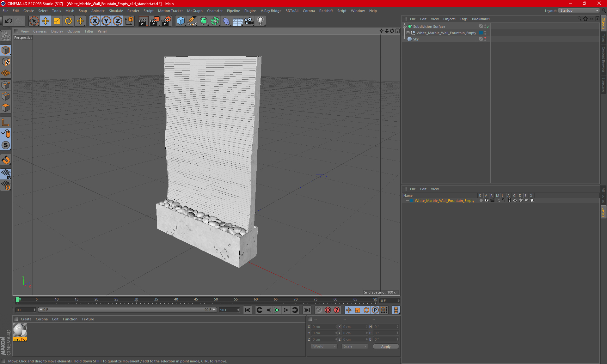Click the coordinate system icon
The width and height of the screenshot is (607, 364).
(x=129, y=21)
